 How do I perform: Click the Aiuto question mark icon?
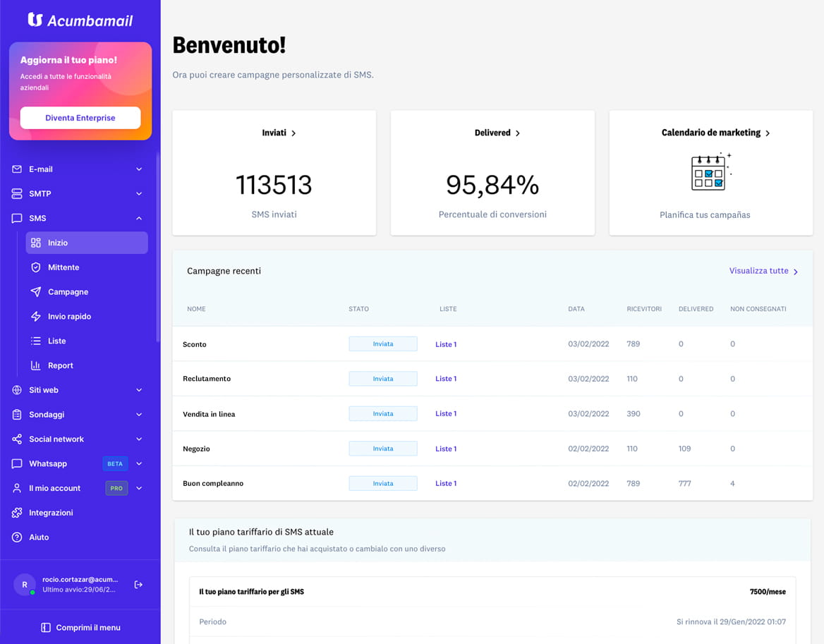[17, 537]
